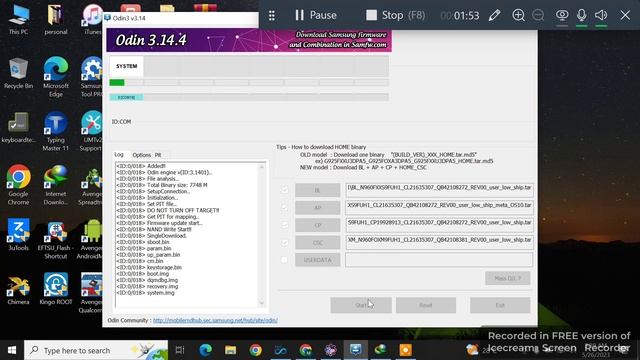Viewport: 640px width, 360px height.
Task: Open This PC desktop icon
Action: point(18,20)
